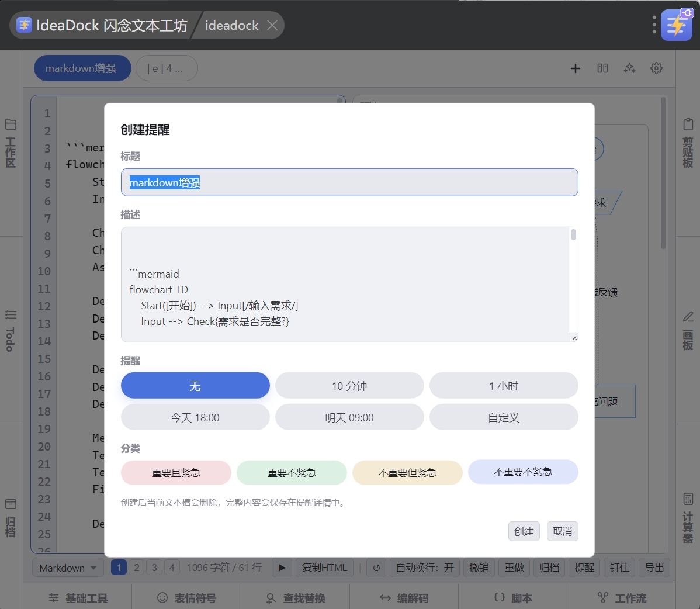Click the 1096 字符 / 61 行 status text
Viewport: 700px width, 609px height.
click(224, 568)
